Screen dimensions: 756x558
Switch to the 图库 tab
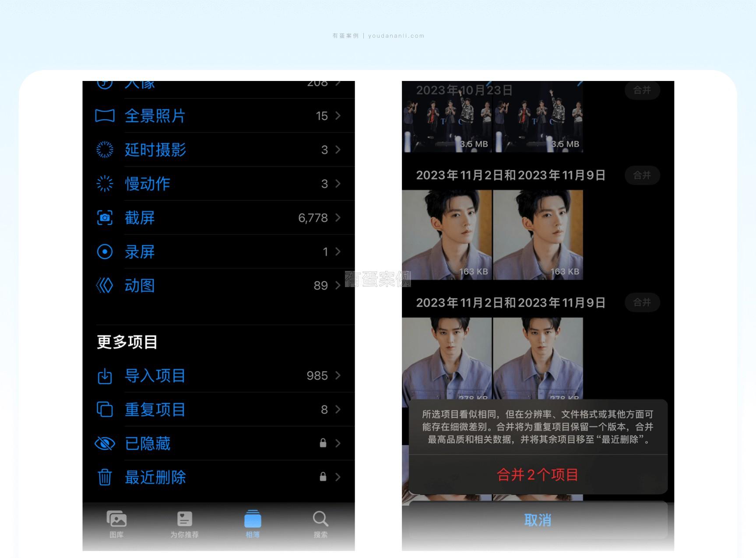point(116,524)
